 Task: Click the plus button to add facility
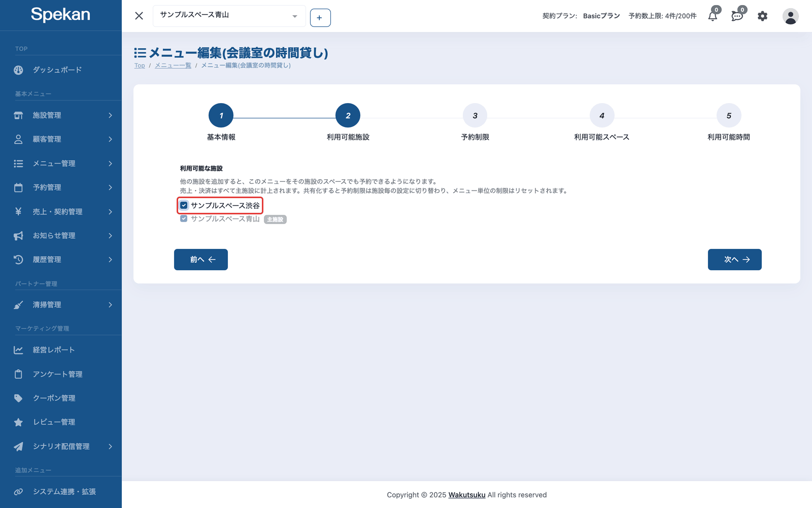320,18
